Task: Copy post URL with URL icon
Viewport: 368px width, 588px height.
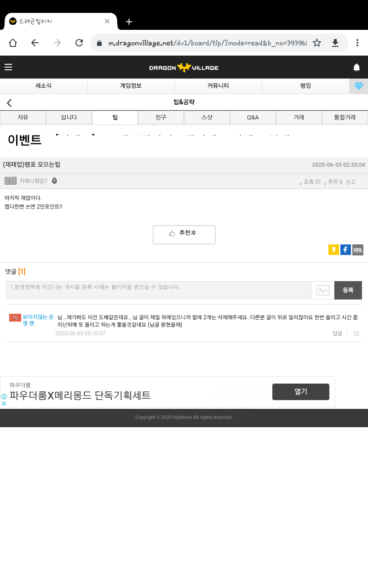Action: click(x=357, y=250)
